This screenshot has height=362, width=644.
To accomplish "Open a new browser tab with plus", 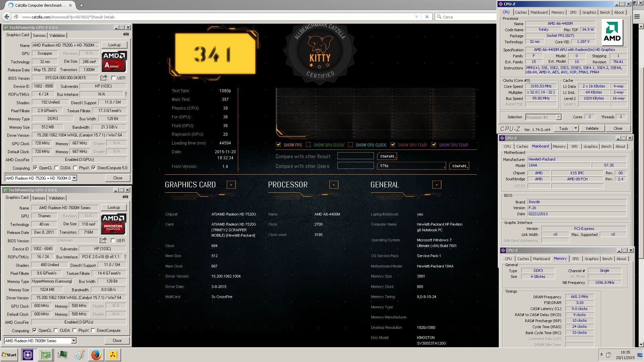I will point(82,5).
